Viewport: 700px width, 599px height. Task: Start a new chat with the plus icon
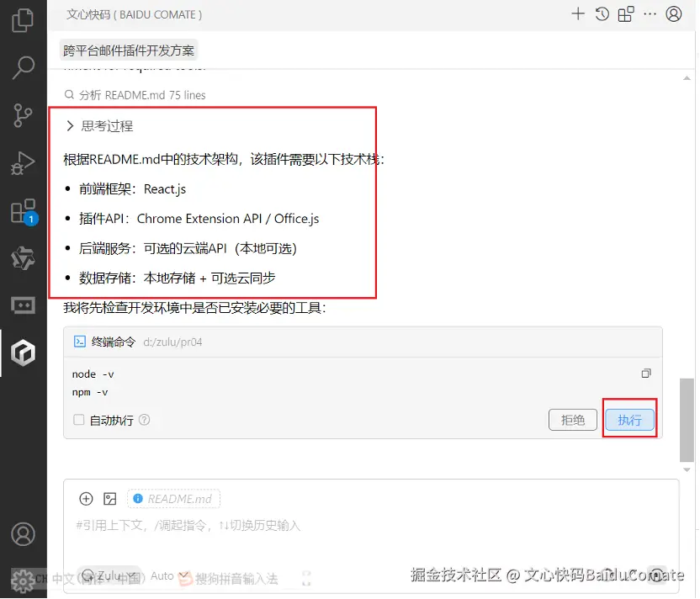point(578,13)
